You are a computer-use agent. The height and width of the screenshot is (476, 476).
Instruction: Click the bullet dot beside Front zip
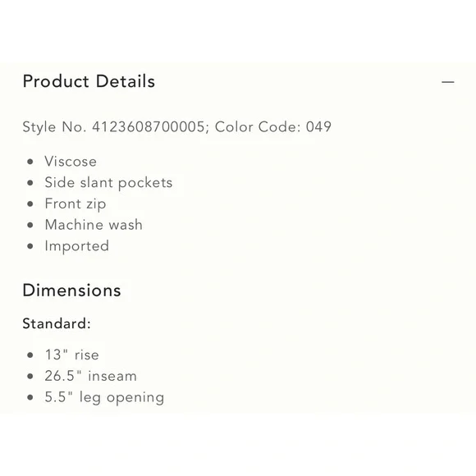click(30, 204)
